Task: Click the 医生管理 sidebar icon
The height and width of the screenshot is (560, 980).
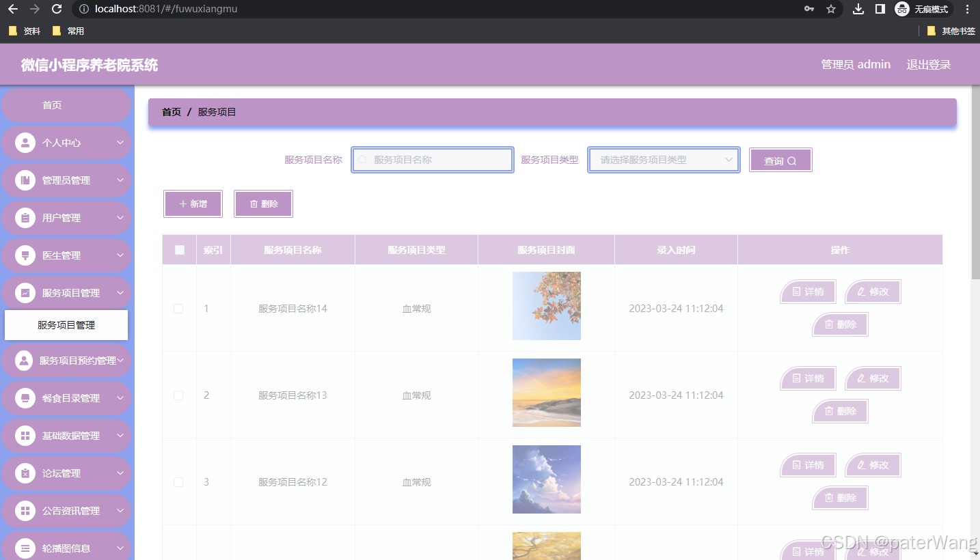Action: [25, 255]
